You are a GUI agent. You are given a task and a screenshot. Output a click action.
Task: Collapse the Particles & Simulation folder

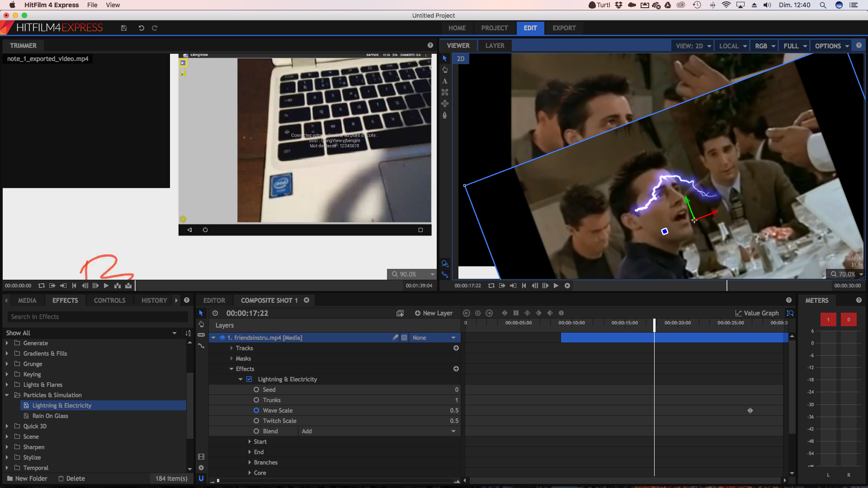point(7,395)
